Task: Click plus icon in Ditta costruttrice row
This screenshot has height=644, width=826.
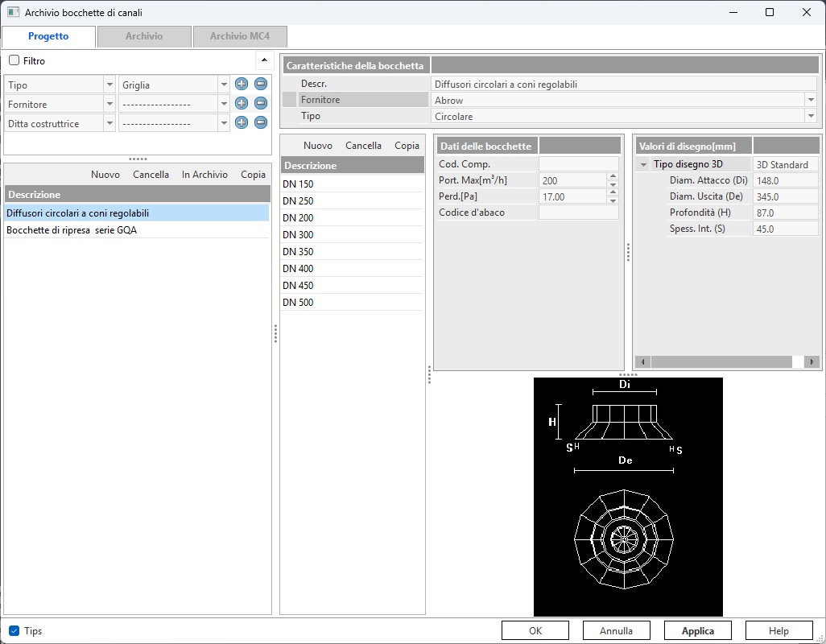Action: point(241,122)
